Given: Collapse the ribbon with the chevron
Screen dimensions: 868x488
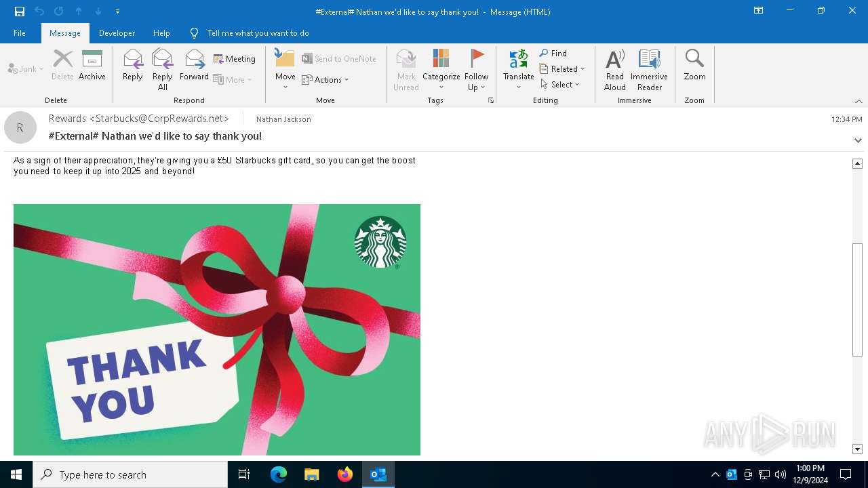Looking at the screenshot, I should tap(859, 101).
